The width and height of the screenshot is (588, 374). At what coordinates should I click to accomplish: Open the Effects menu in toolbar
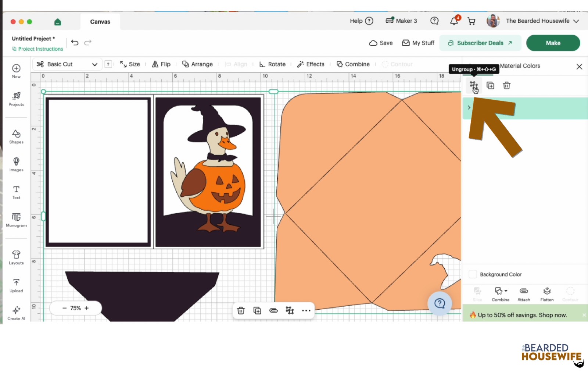[x=311, y=64]
